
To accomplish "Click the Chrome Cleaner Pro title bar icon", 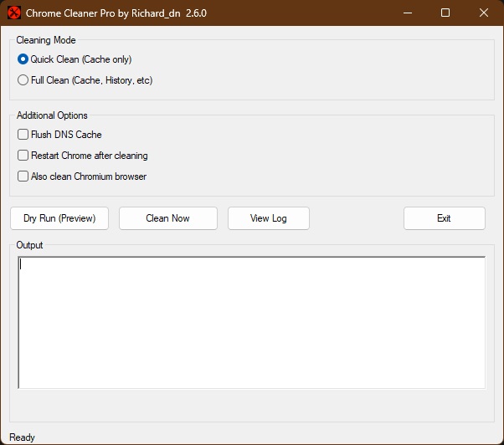I will click(x=14, y=13).
